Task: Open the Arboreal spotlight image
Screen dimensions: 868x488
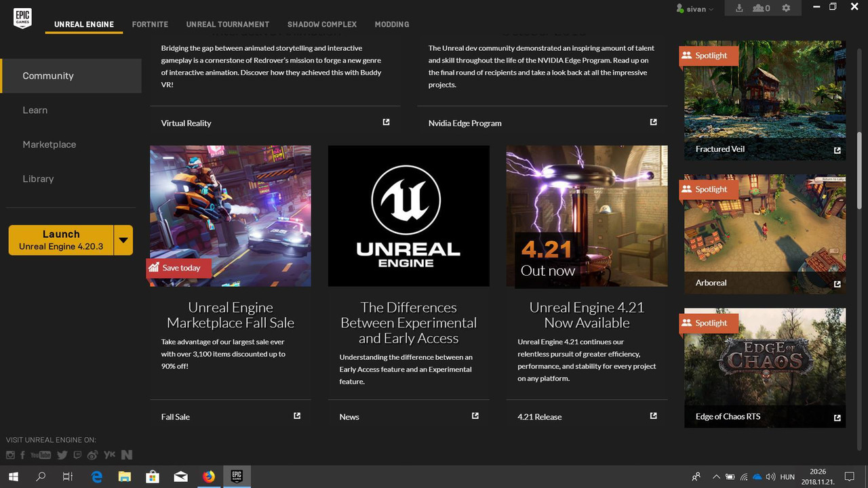Action: (765, 234)
